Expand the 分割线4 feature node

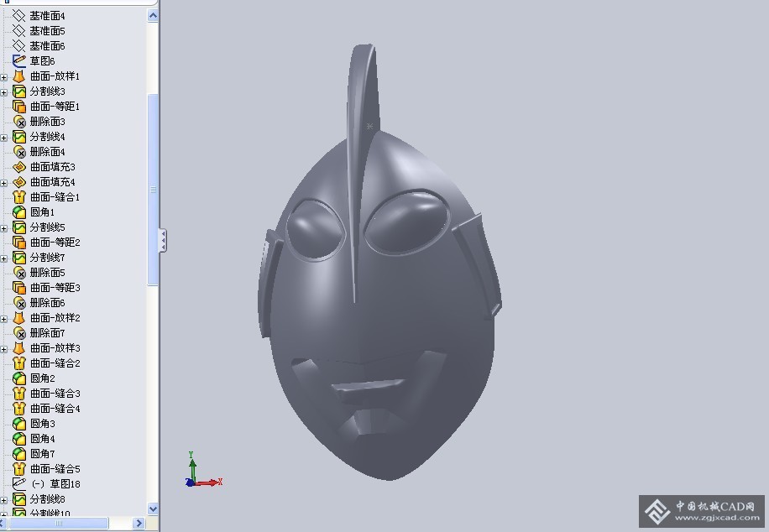pyautogui.click(x=4, y=138)
